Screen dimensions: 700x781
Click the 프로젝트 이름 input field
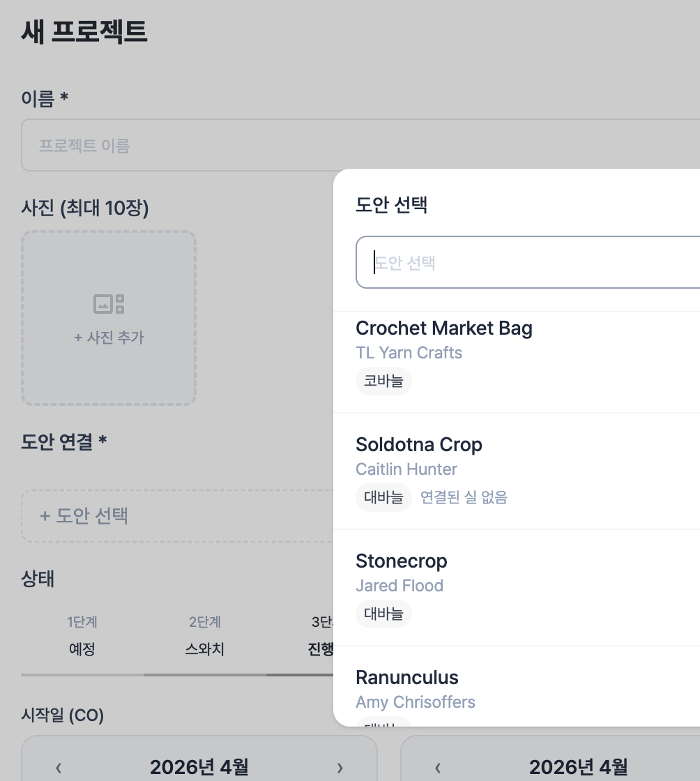pyautogui.click(x=174, y=146)
